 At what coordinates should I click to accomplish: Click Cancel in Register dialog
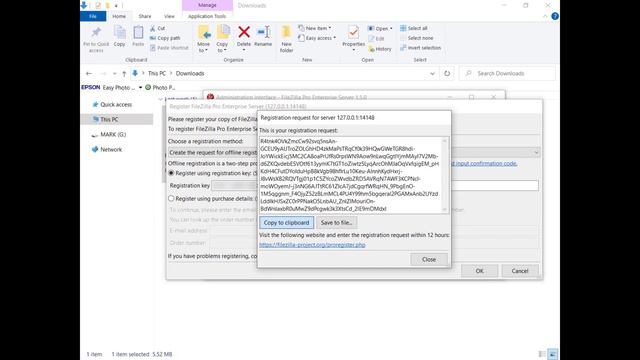tap(520, 271)
